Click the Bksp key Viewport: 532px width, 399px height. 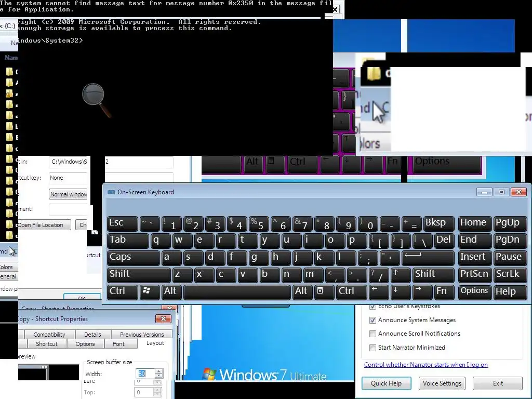pos(438,223)
